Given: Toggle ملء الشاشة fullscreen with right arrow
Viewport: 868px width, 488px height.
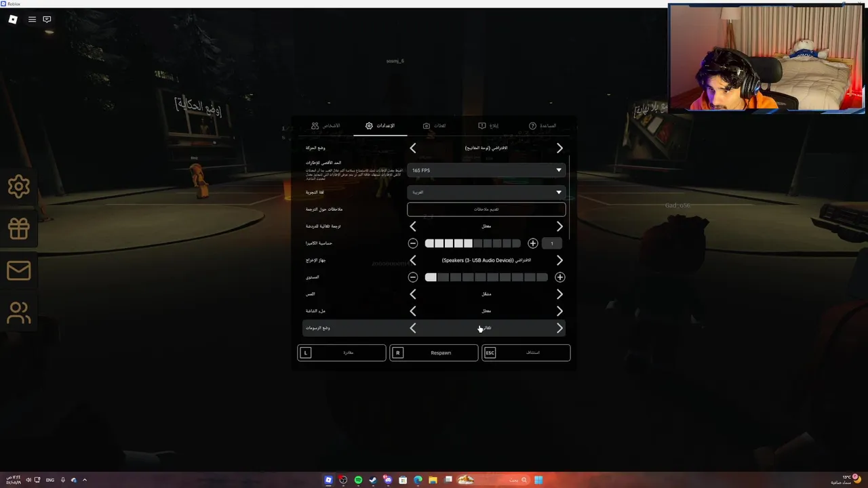Looking at the screenshot, I should [559, 311].
